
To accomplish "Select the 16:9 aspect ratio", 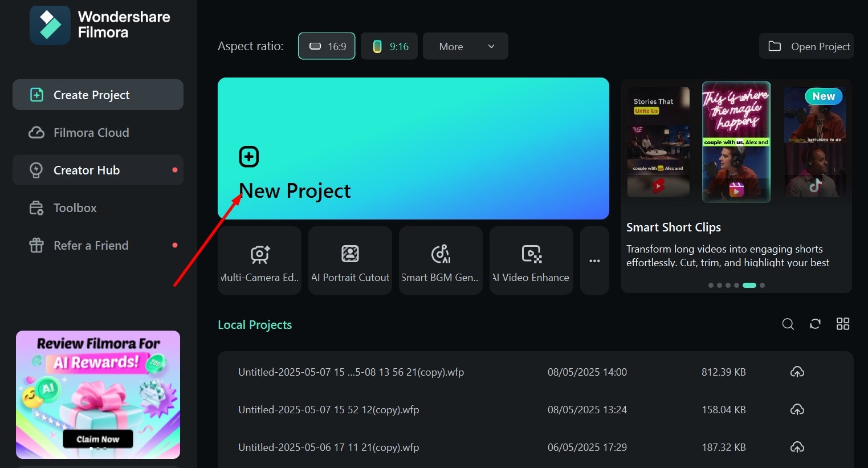I will tap(327, 46).
